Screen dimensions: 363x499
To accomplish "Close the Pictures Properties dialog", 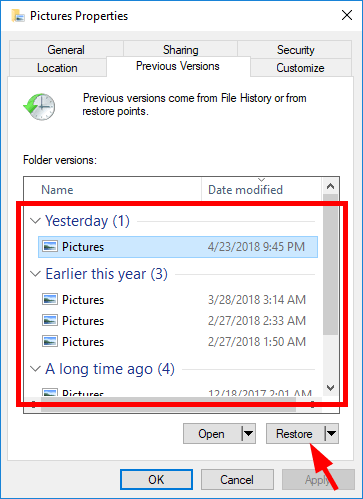I will [347, 15].
